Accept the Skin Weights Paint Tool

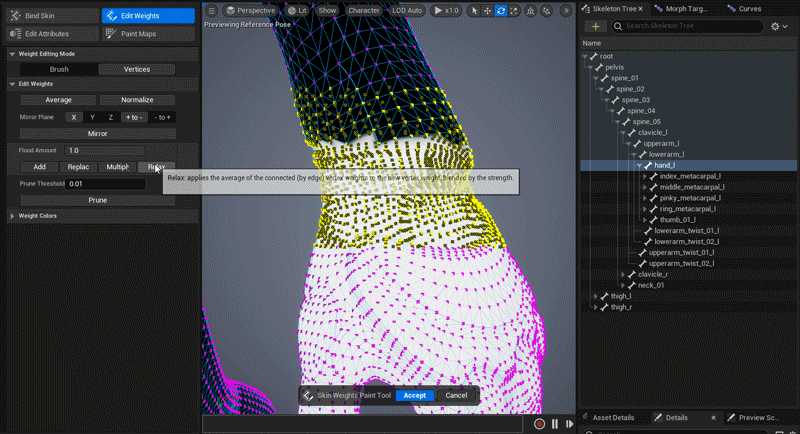[x=414, y=395]
